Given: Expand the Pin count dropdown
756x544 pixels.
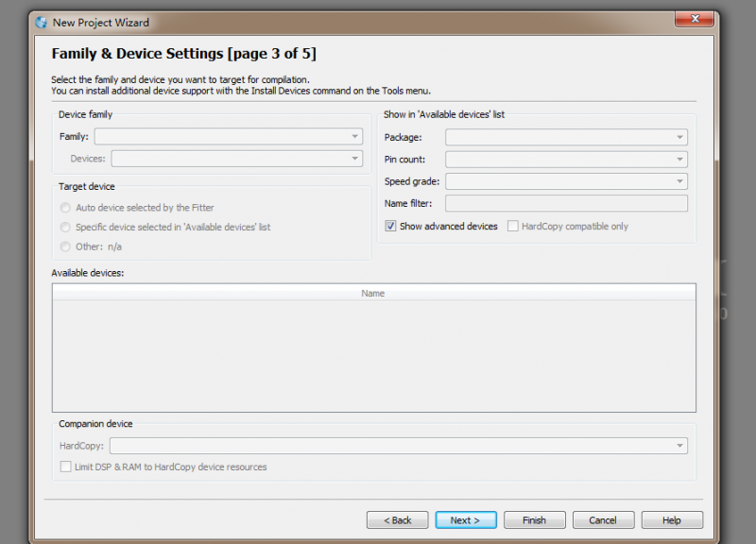Looking at the screenshot, I should click(x=566, y=160).
